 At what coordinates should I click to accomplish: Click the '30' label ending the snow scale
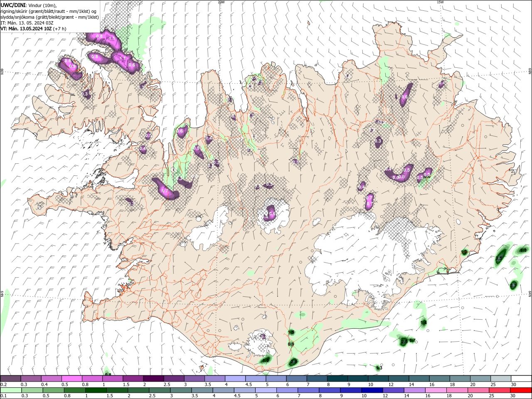click(513, 385)
